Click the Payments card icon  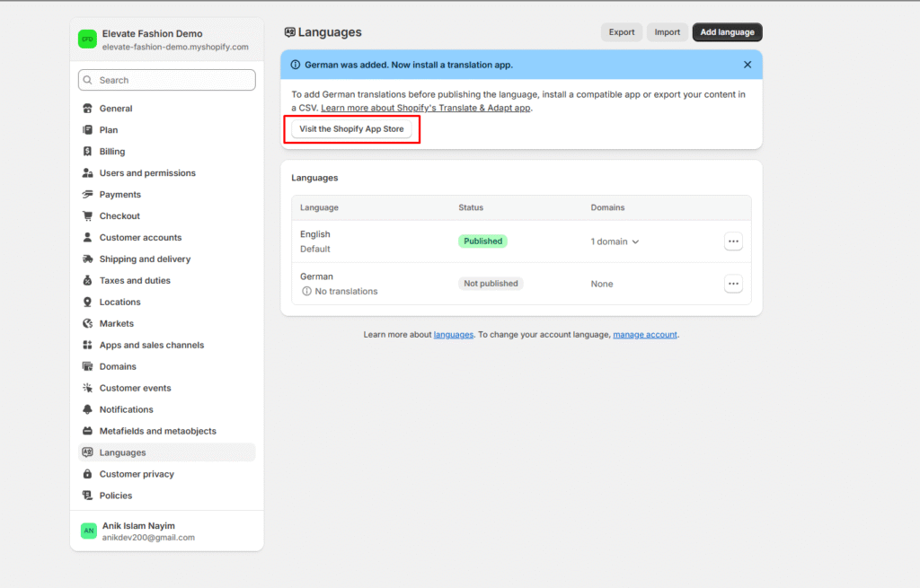pos(87,194)
